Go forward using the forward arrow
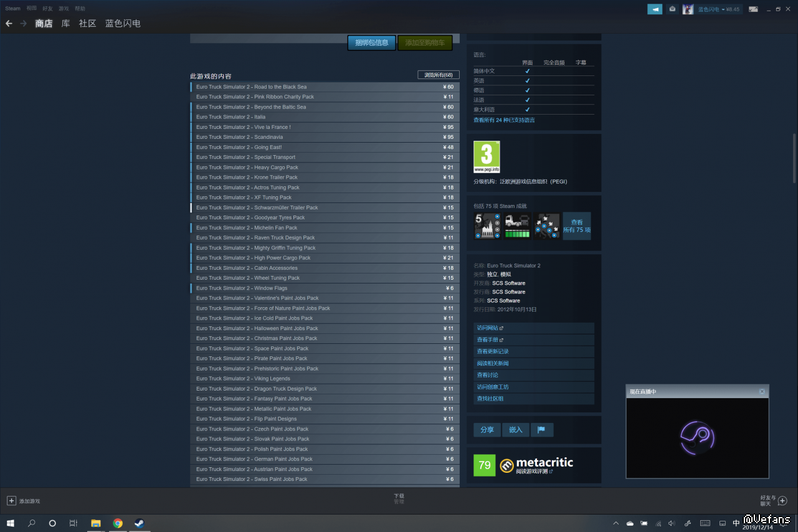Viewport: 798px width, 532px height. click(x=24, y=23)
